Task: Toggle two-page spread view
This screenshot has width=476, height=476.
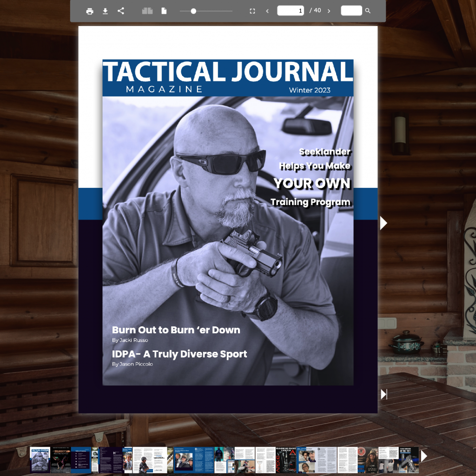Action: click(x=147, y=11)
